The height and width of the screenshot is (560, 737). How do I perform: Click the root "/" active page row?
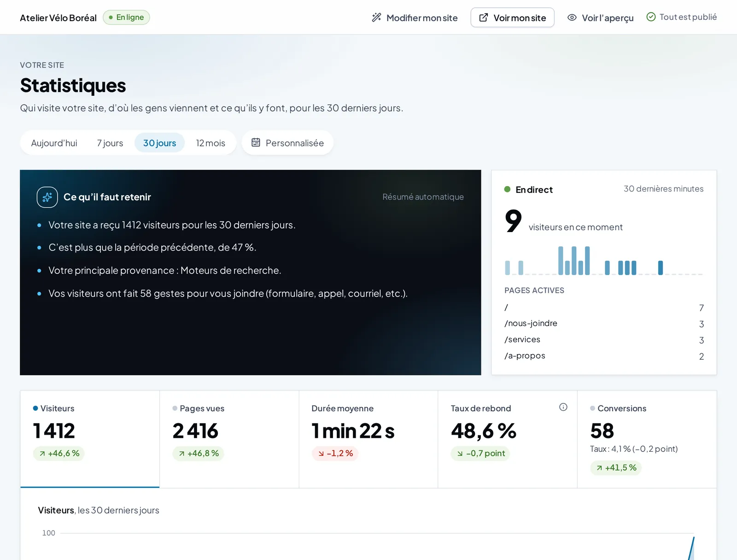pyautogui.click(x=604, y=308)
